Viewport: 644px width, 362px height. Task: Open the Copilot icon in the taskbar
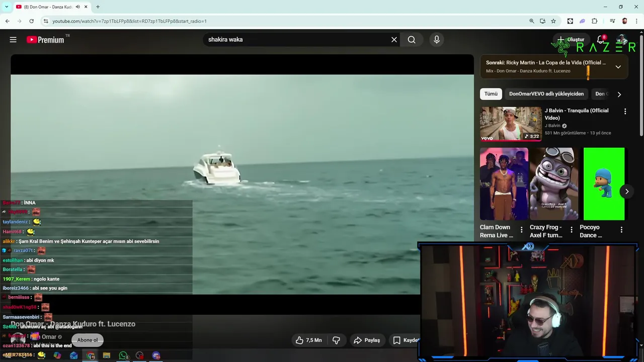point(57,355)
